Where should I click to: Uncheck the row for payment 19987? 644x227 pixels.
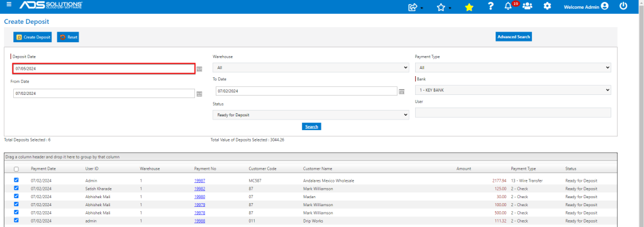16,180
